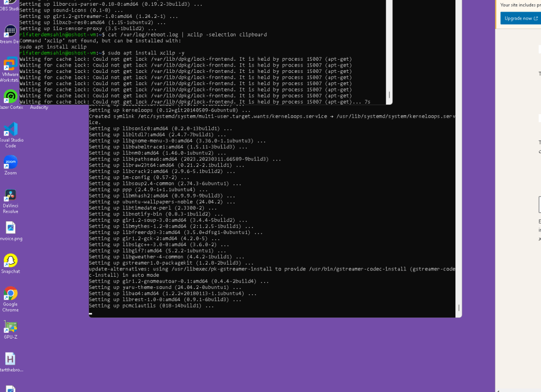Screen dimensions: 541x392
Task: Open OBS Studio desktop shortcut
Action: [x=10, y=5]
